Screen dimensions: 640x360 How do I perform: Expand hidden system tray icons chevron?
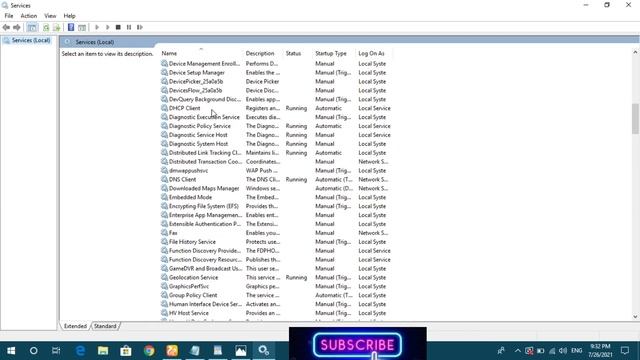[x=518, y=351]
